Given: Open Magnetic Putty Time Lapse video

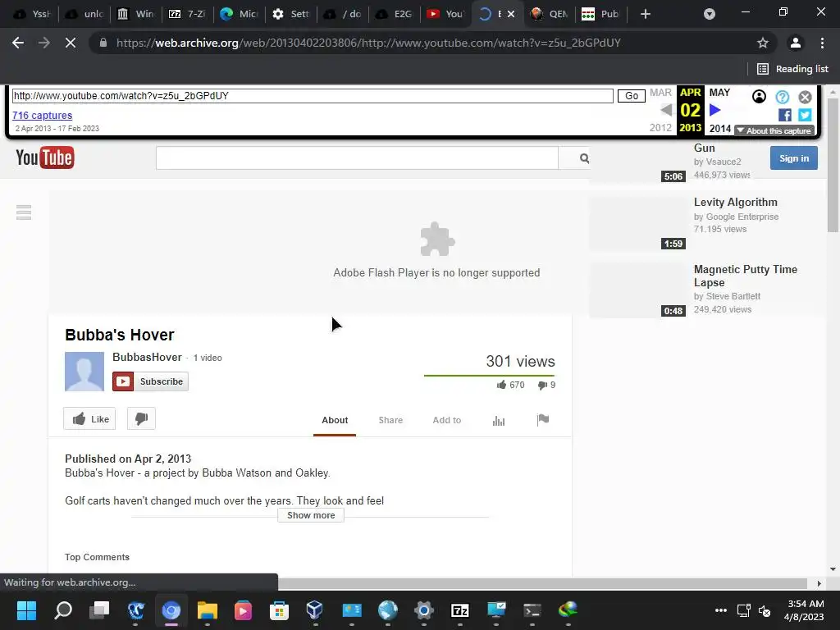Looking at the screenshot, I should pyautogui.click(x=746, y=276).
